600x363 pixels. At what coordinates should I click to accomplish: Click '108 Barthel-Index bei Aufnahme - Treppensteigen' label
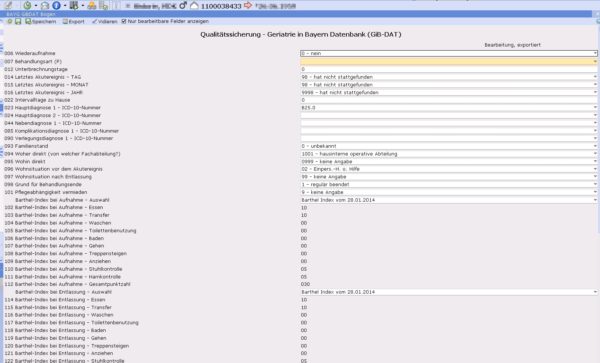(x=65, y=254)
